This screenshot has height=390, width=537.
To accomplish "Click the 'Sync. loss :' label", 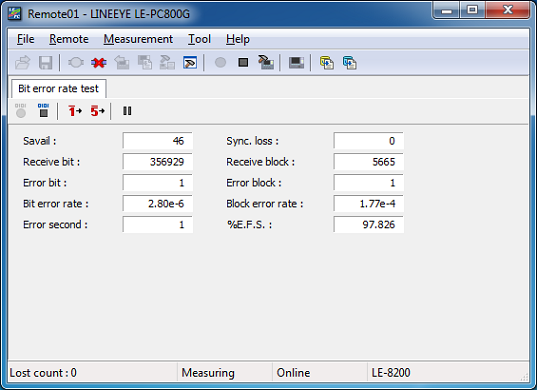I will pyautogui.click(x=252, y=141).
